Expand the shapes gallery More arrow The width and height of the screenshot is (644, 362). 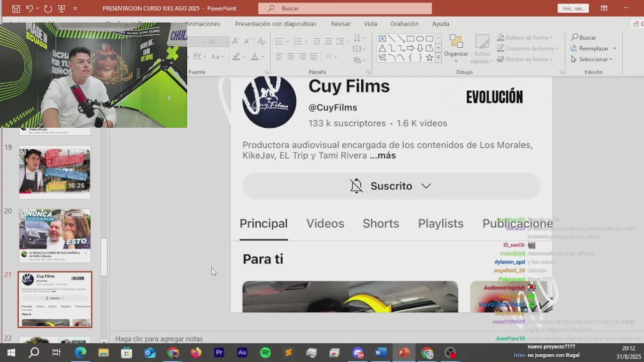pos(438,58)
